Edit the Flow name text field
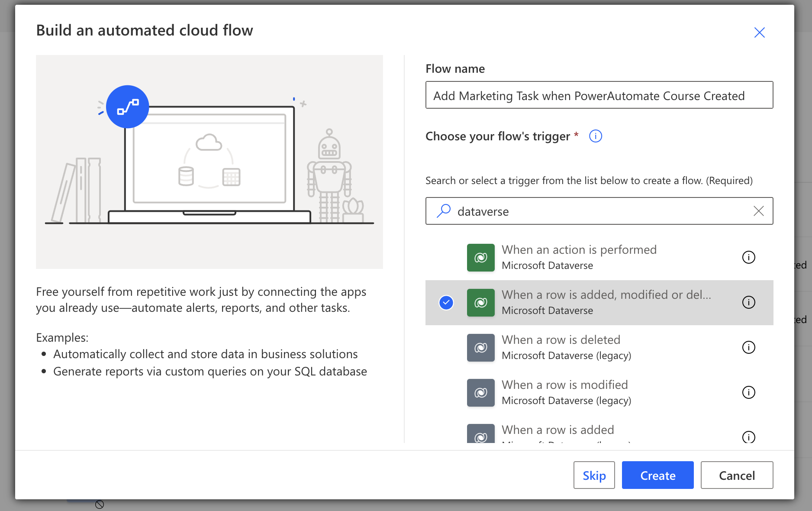812x511 pixels. tap(599, 95)
